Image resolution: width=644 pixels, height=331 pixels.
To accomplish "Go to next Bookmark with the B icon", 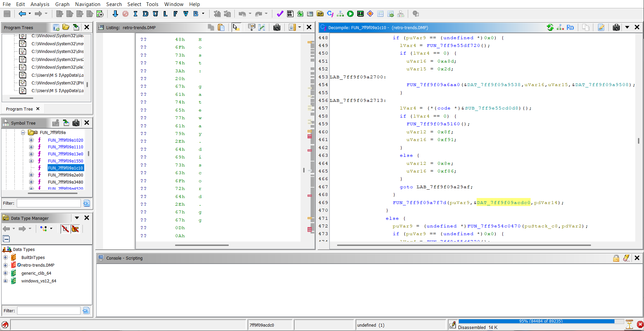I will pos(196,14).
